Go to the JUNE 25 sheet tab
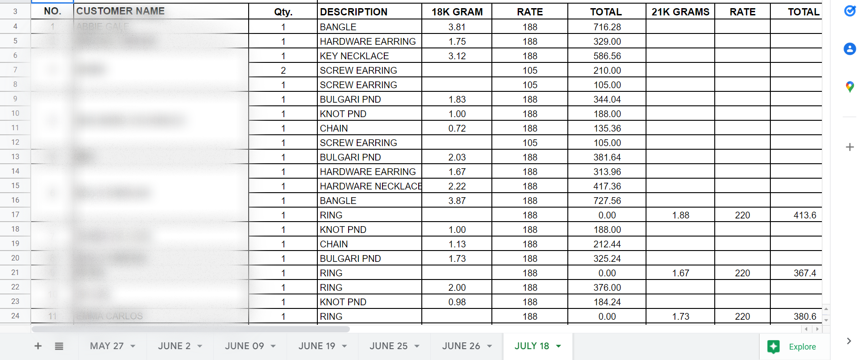Viewport: 868px width, 360px height. point(388,346)
